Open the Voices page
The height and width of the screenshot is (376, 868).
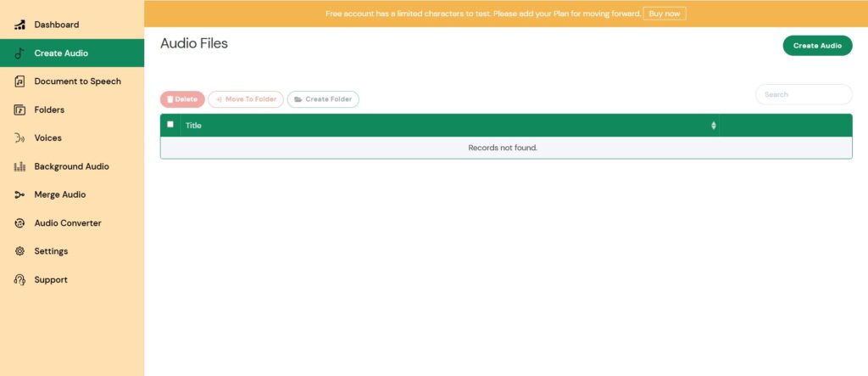pos(72,138)
